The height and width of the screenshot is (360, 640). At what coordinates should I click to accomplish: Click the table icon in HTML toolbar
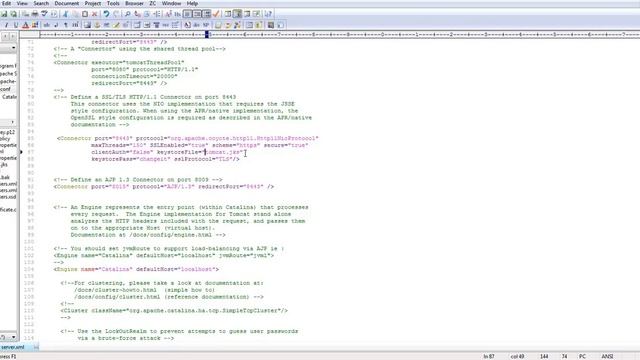[x=137, y=25]
